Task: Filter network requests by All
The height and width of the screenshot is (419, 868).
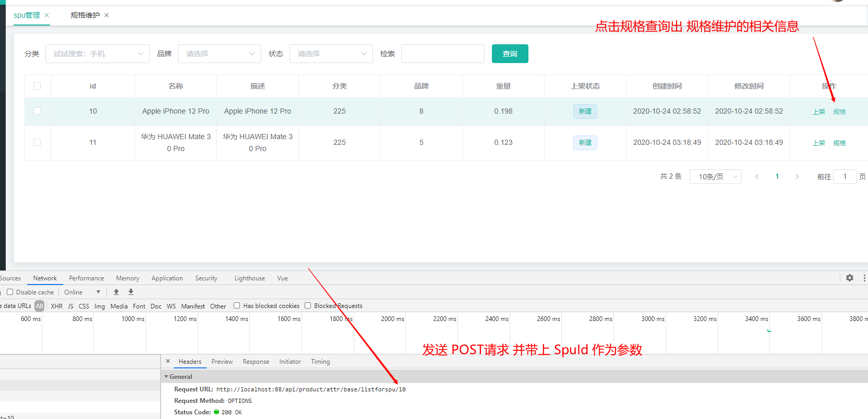Action: (x=40, y=306)
